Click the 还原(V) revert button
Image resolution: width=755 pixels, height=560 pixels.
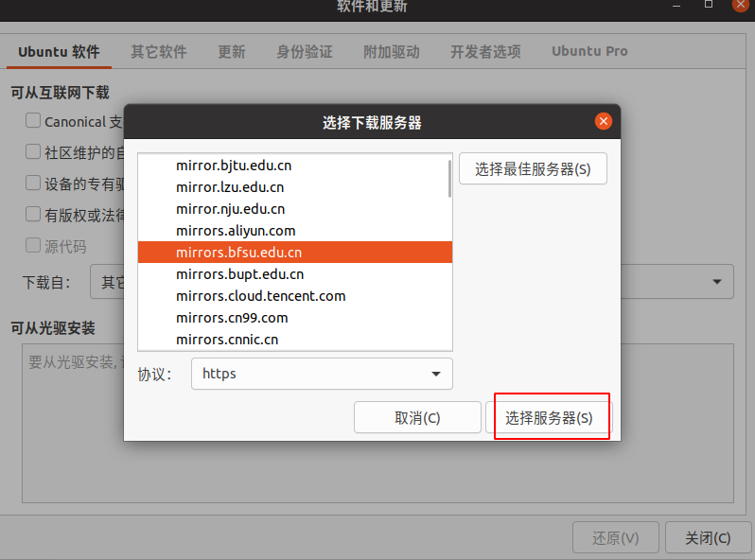point(615,537)
